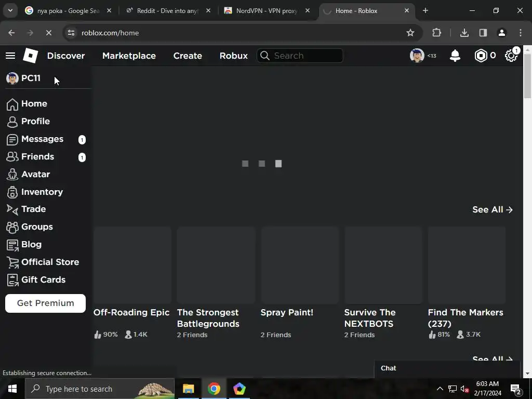Click the Messages badge count
This screenshot has width=532, height=399.
(x=82, y=139)
